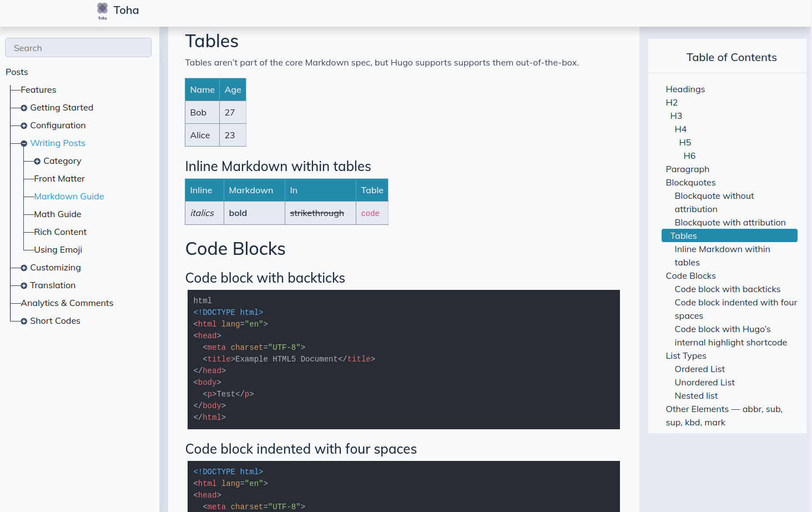The width and height of the screenshot is (812, 512).
Task: Go to Rich Content page
Action: click(x=60, y=232)
